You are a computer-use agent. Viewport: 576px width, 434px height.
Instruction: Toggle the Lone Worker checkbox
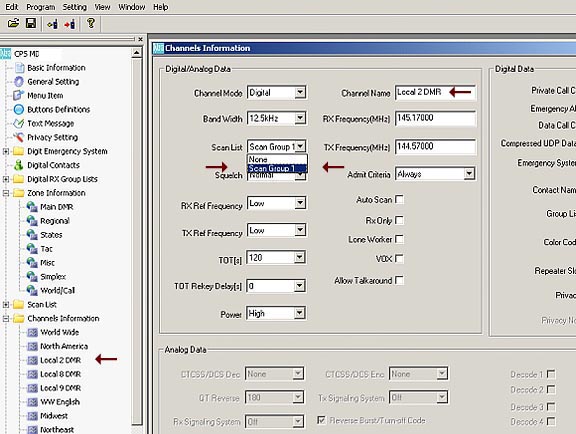click(x=399, y=239)
